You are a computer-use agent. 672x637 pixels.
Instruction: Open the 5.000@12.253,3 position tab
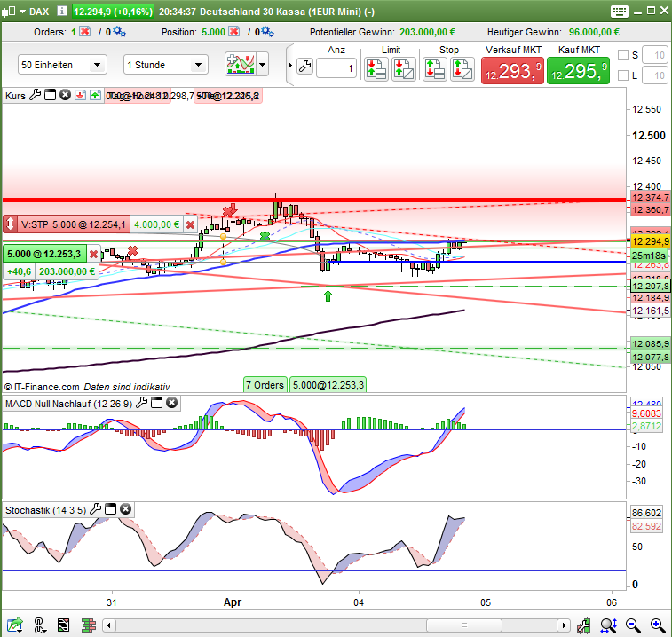pos(328,385)
